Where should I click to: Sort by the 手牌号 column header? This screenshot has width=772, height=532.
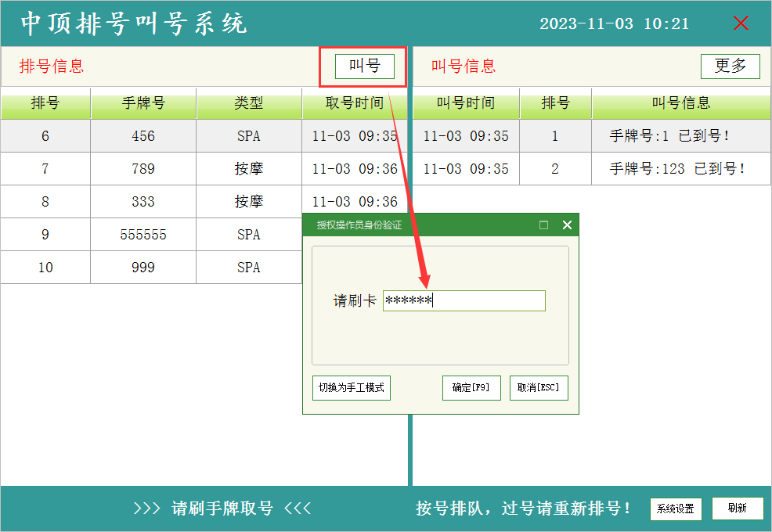(143, 103)
